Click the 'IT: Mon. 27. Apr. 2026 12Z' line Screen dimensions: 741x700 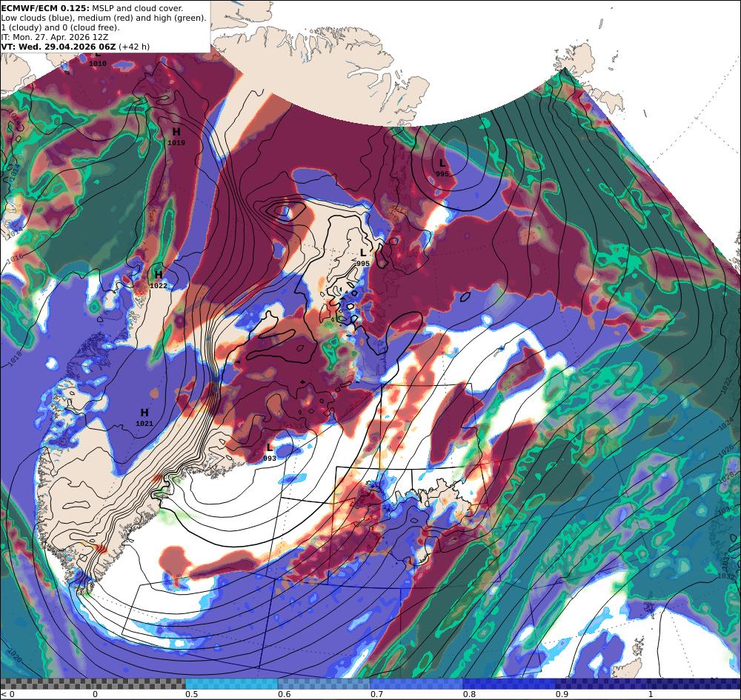pyautogui.click(x=54, y=37)
